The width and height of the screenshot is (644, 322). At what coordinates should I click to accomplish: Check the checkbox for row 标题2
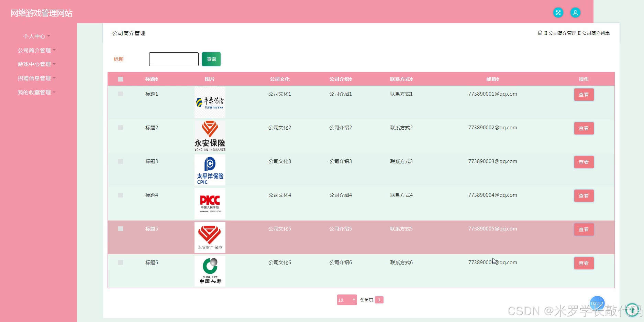pyautogui.click(x=121, y=128)
